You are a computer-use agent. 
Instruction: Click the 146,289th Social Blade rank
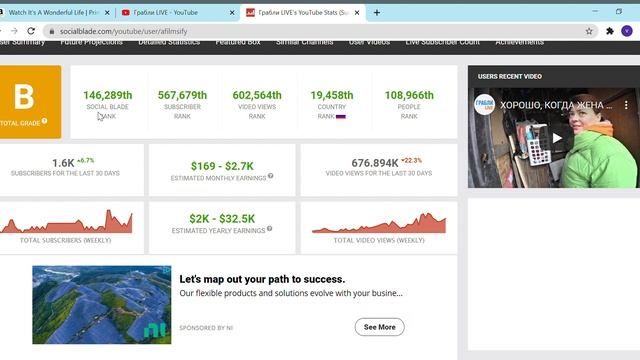[108, 95]
